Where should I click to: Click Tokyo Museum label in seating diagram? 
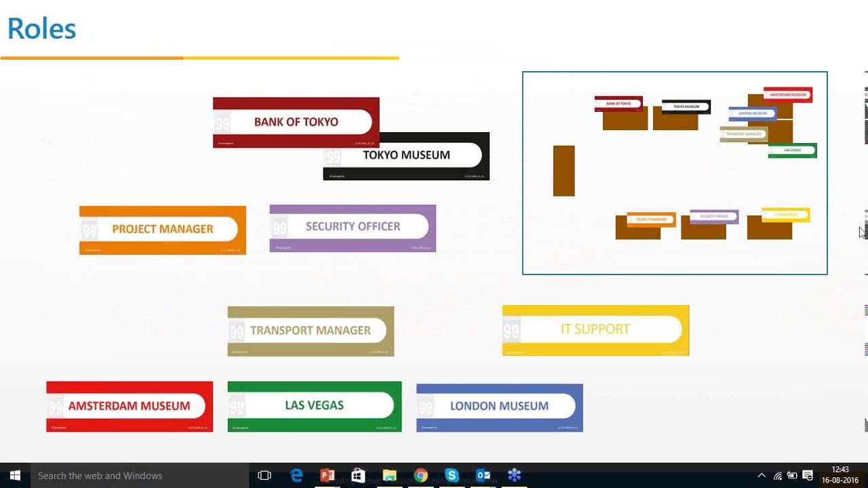686,106
